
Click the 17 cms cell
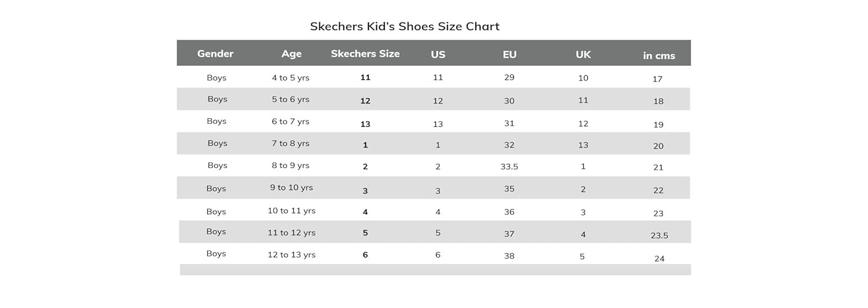click(657, 79)
